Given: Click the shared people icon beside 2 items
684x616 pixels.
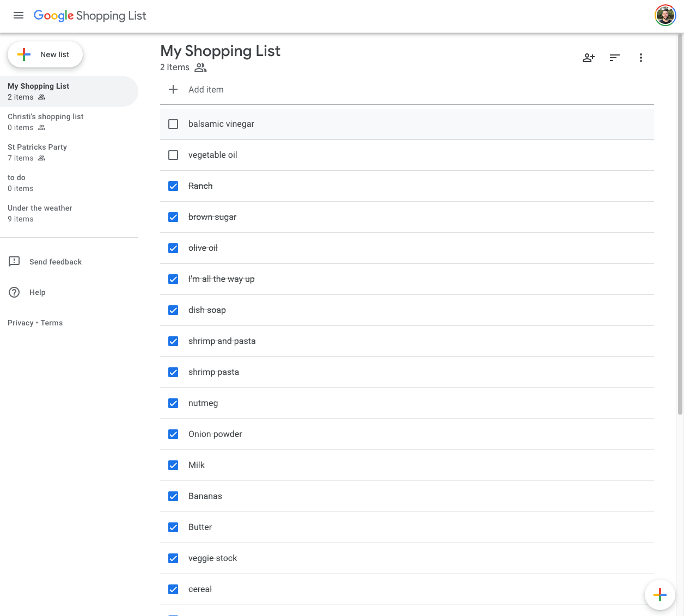Looking at the screenshot, I should [x=200, y=67].
